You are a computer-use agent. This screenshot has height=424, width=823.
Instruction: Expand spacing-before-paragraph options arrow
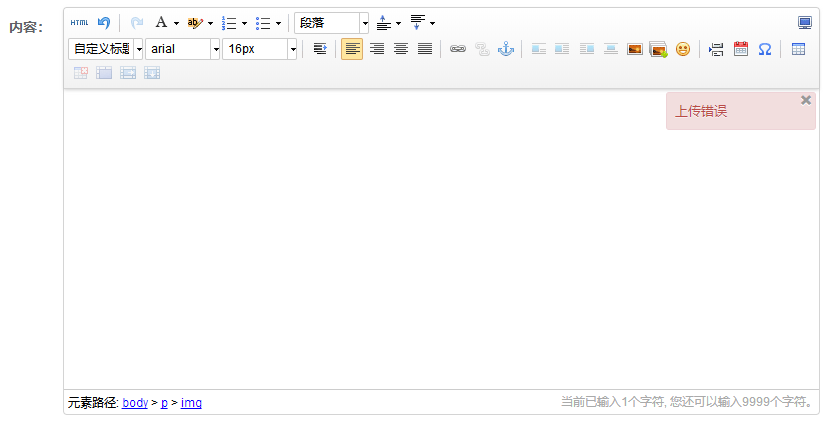[x=398, y=23]
